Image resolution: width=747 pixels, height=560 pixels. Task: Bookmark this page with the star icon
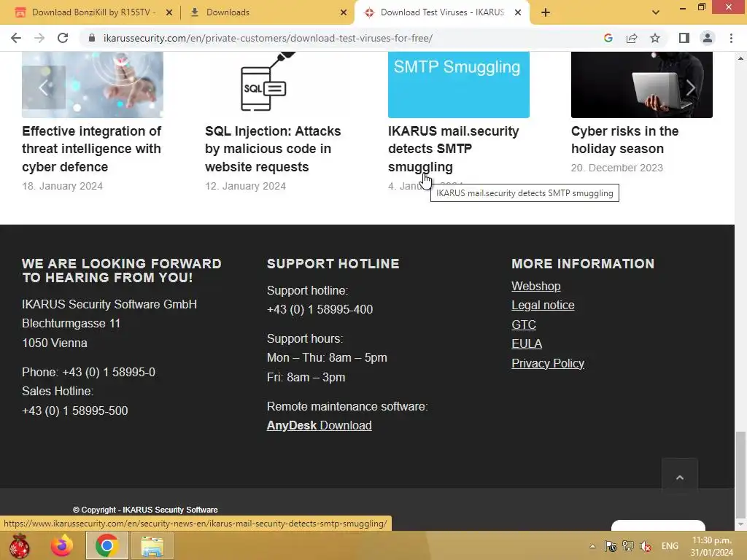[655, 38]
